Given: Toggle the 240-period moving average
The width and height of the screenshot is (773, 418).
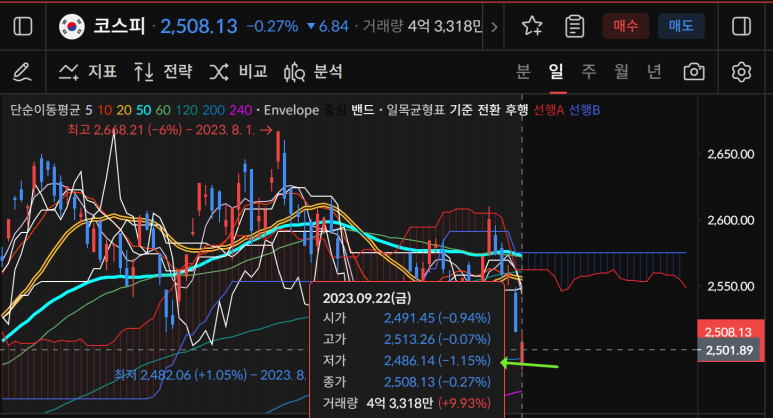Looking at the screenshot, I should click(241, 110).
